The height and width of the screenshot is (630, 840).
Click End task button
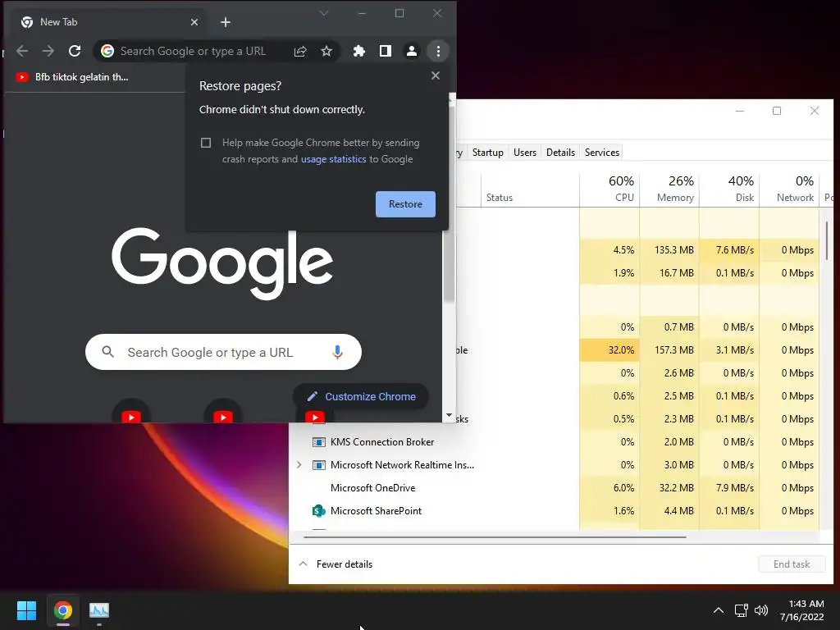coord(792,564)
